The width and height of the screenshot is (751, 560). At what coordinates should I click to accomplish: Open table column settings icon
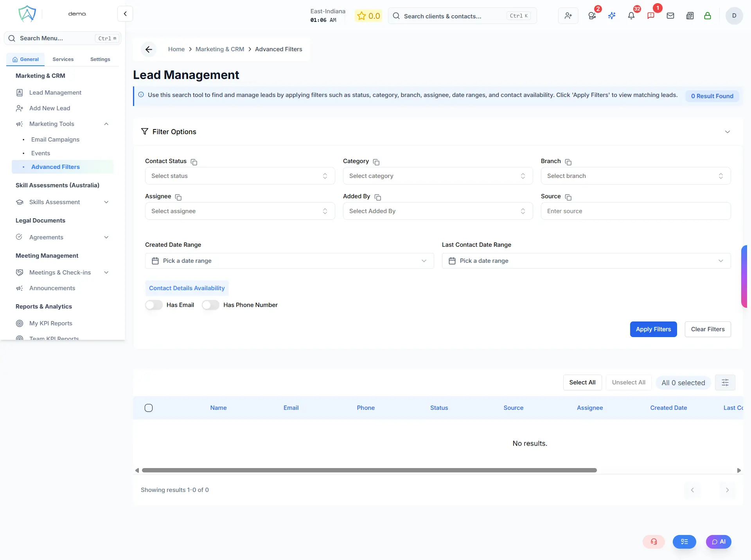point(725,382)
